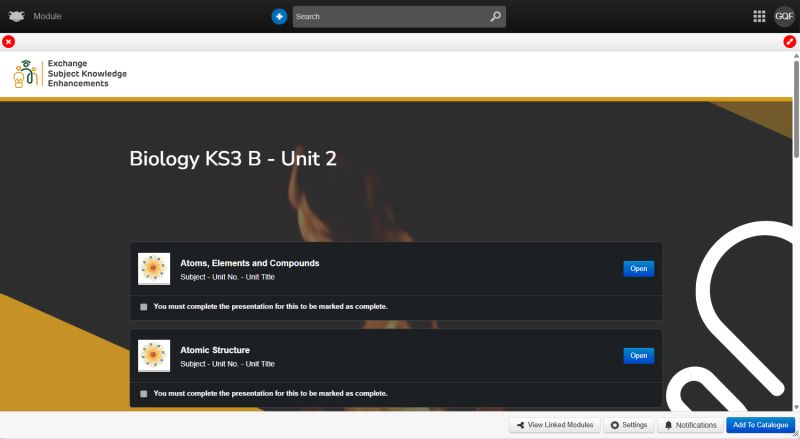Viewport: 800px width, 439px height.
Task: Open the Settings panel
Action: [629, 425]
